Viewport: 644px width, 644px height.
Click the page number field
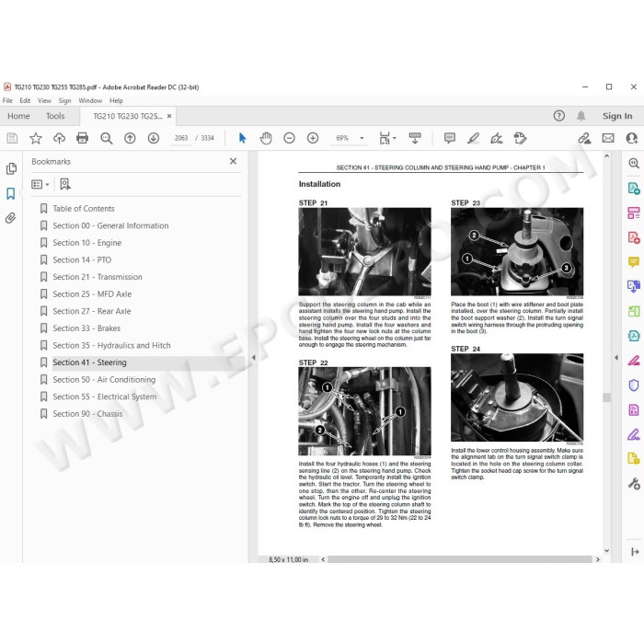pyautogui.click(x=181, y=138)
